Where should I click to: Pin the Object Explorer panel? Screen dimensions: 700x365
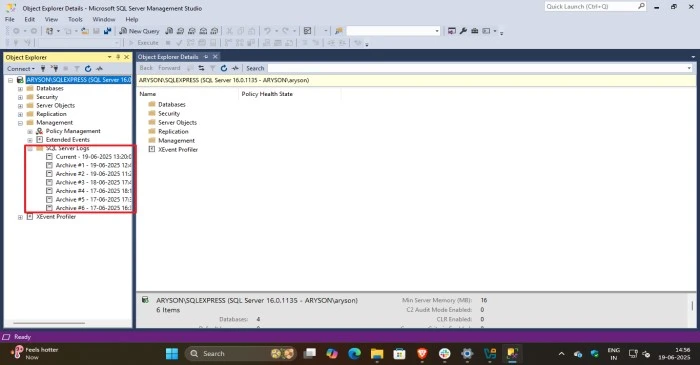(x=118, y=57)
